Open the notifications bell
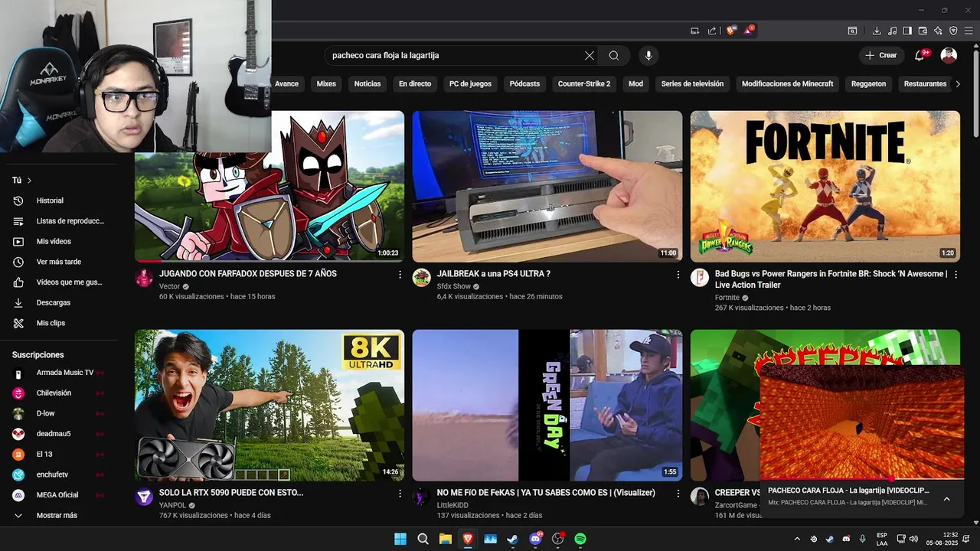 920,55
